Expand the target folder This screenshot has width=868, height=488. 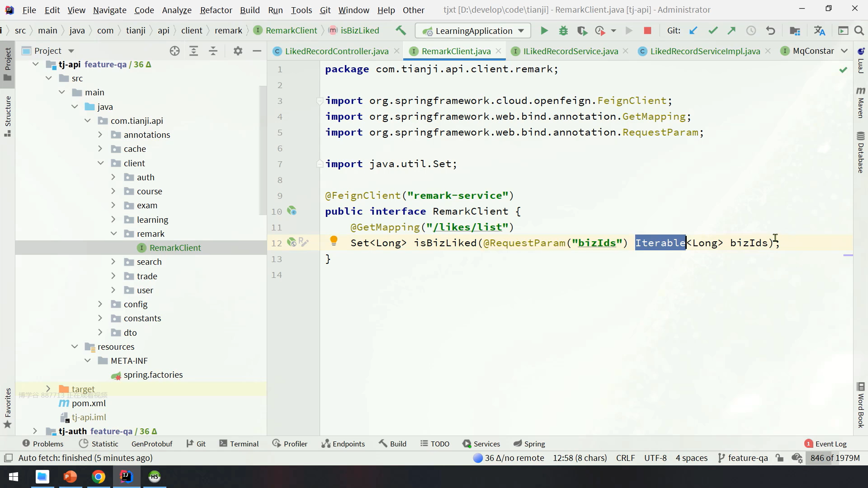(48, 389)
